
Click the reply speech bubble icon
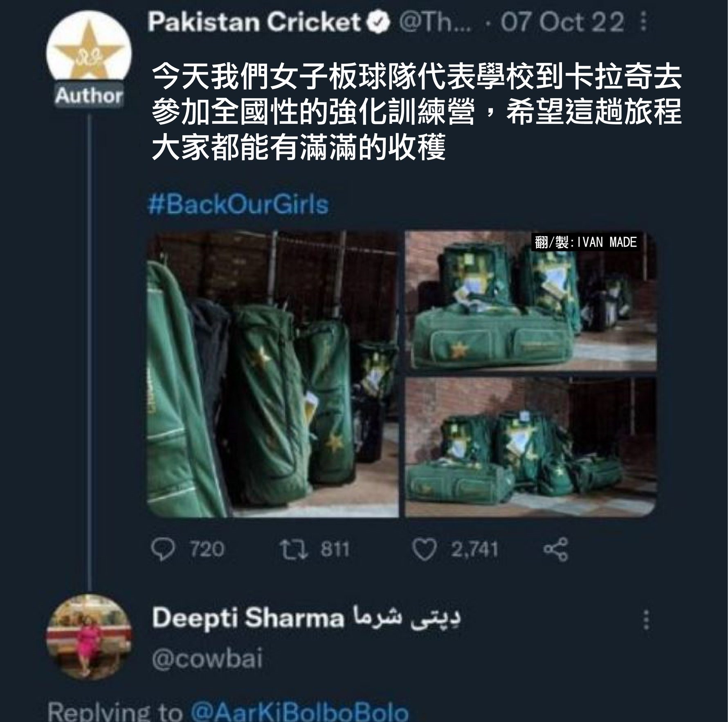click(x=163, y=549)
